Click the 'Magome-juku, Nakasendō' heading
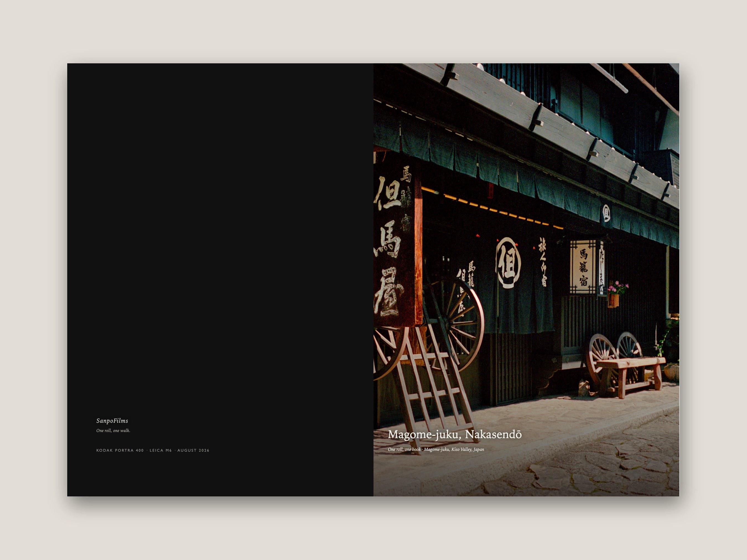Image resolution: width=747 pixels, height=560 pixels. click(x=455, y=434)
